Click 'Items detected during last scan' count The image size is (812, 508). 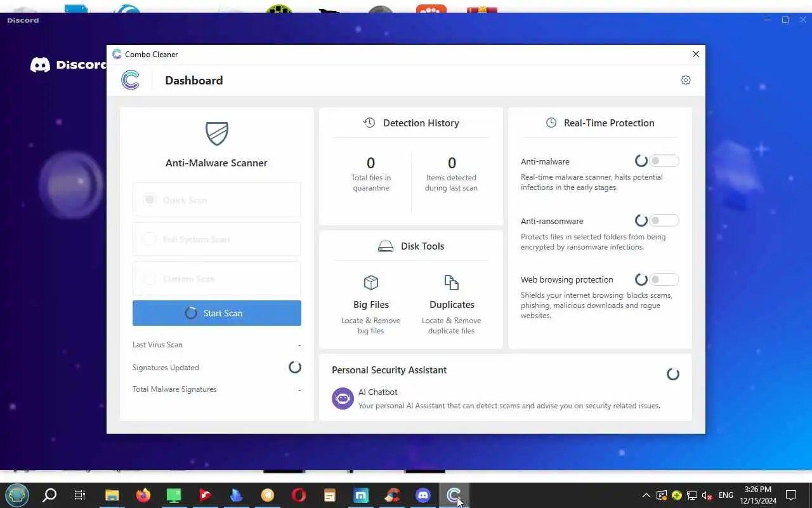(x=452, y=163)
